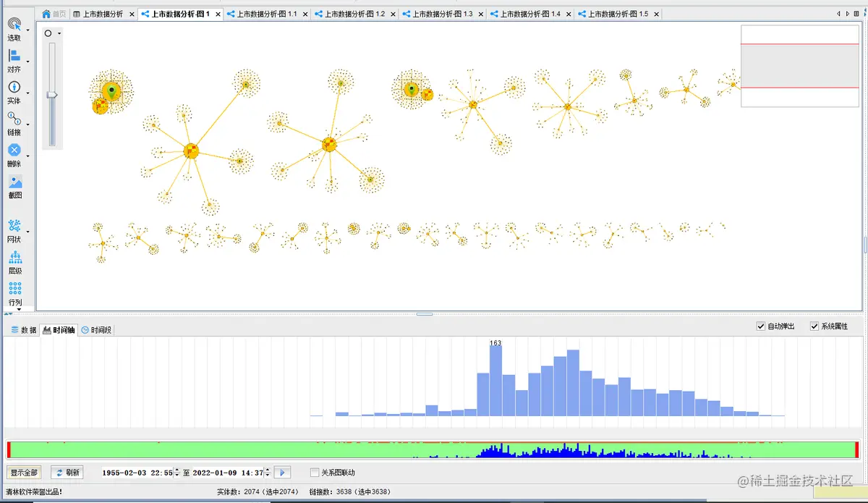Click the 清林软件荣誉出品! status text

pos(34,492)
